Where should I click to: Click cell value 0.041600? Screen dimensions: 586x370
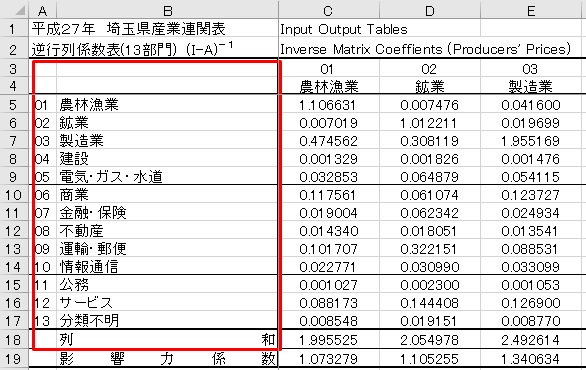[x=531, y=105]
